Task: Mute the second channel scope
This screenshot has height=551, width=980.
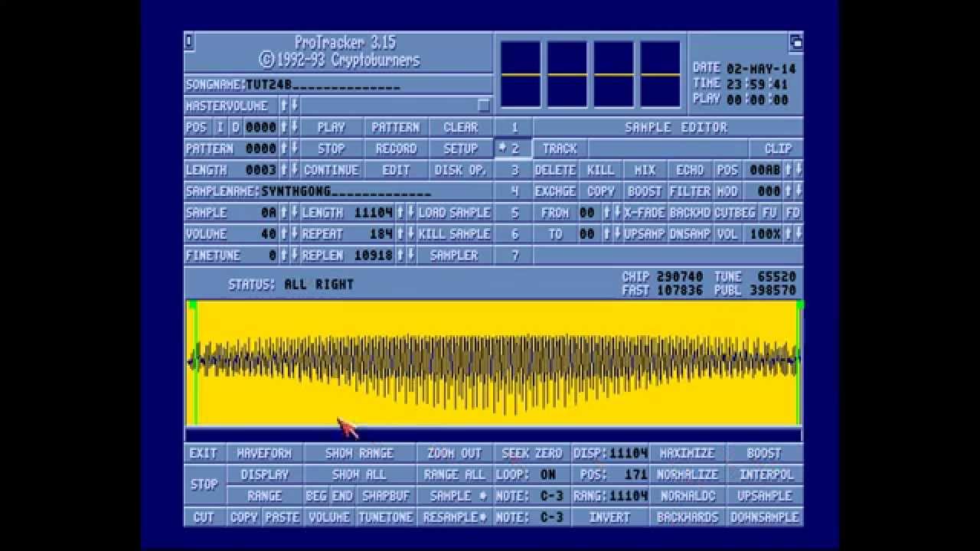Action: (567, 74)
